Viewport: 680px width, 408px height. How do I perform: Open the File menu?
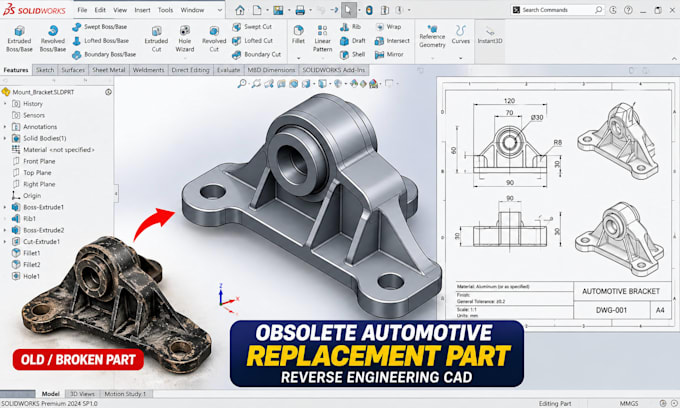pos(82,10)
